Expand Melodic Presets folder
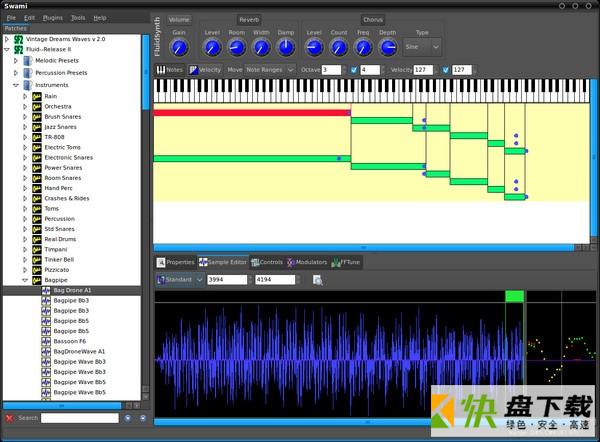Screen dimensions: 600x442 (16, 60)
